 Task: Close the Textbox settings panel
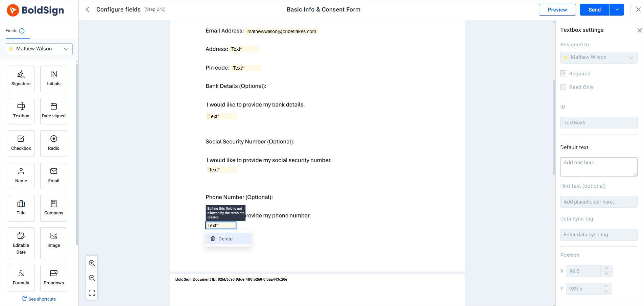pyautogui.click(x=640, y=30)
